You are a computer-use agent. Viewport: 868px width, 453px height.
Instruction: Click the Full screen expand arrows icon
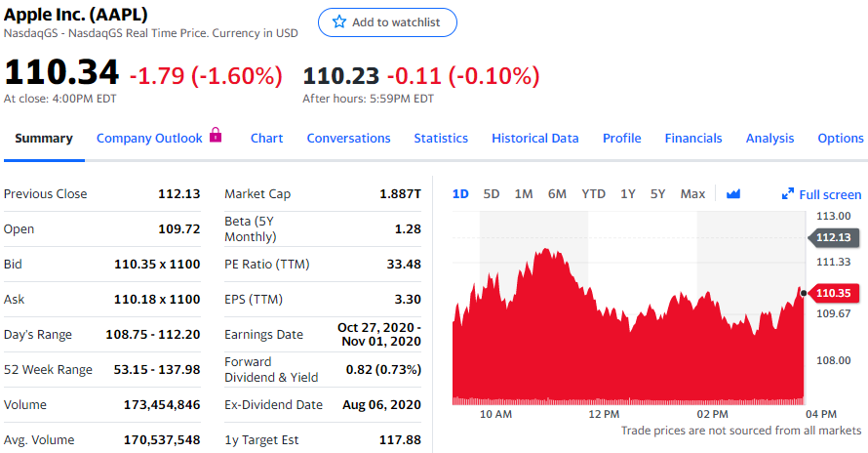pos(787,193)
